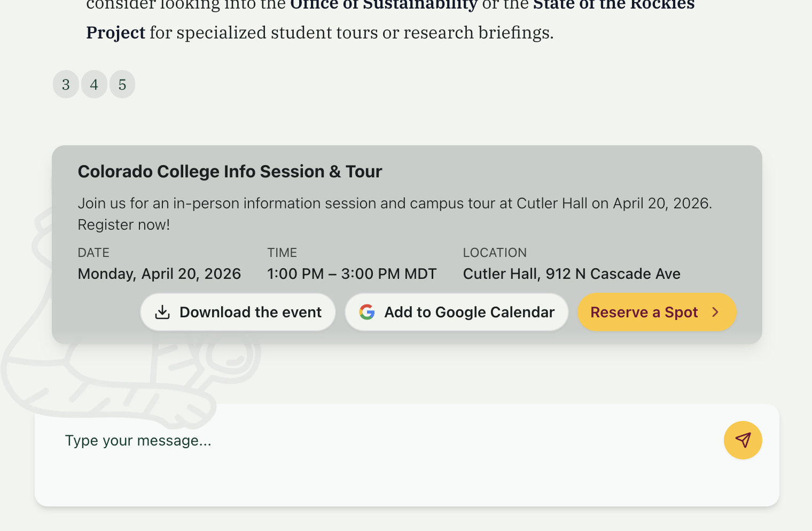Click the Download the event button label
812x531 pixels.
click(251, 312)
